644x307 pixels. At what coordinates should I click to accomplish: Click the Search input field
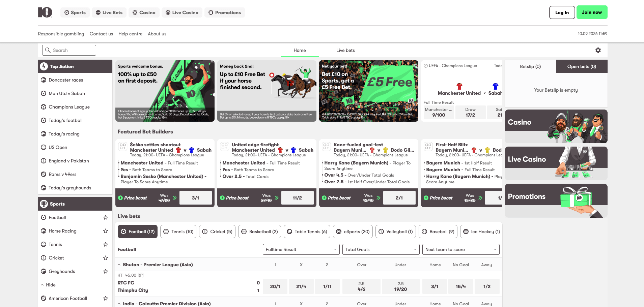(x=69, y=50)
